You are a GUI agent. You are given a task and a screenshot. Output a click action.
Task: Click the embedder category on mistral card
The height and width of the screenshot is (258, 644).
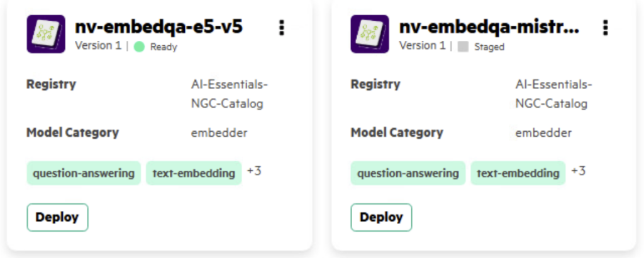(x=543, y=132)
